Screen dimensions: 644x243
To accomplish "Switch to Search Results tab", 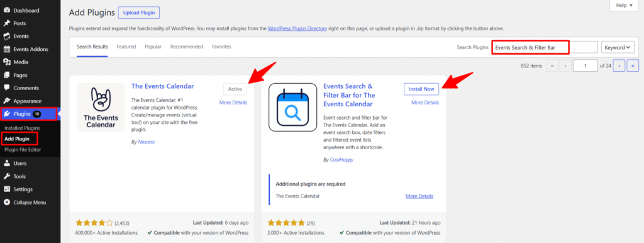I will click(92, 47).
